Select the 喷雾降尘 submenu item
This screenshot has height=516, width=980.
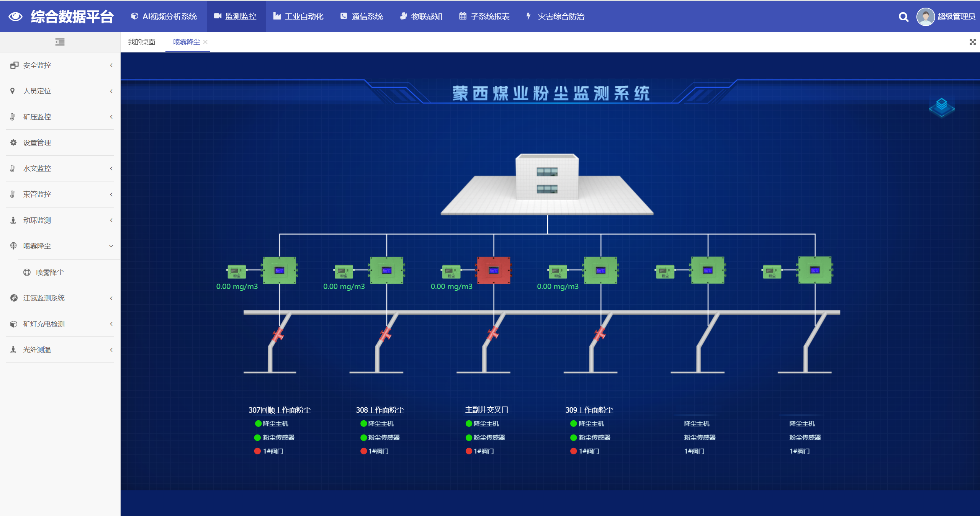tap(50, 273)
